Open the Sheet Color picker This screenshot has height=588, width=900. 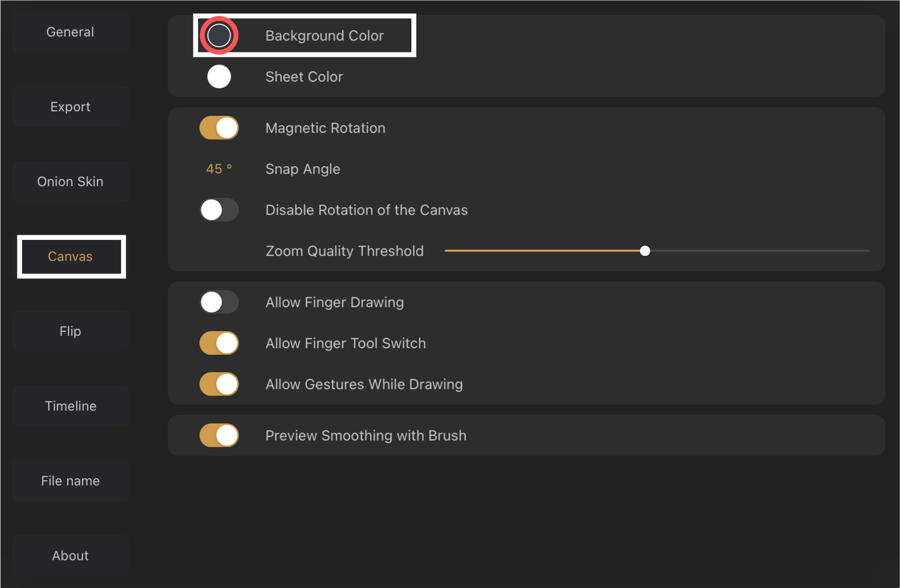tap(219, 76)
